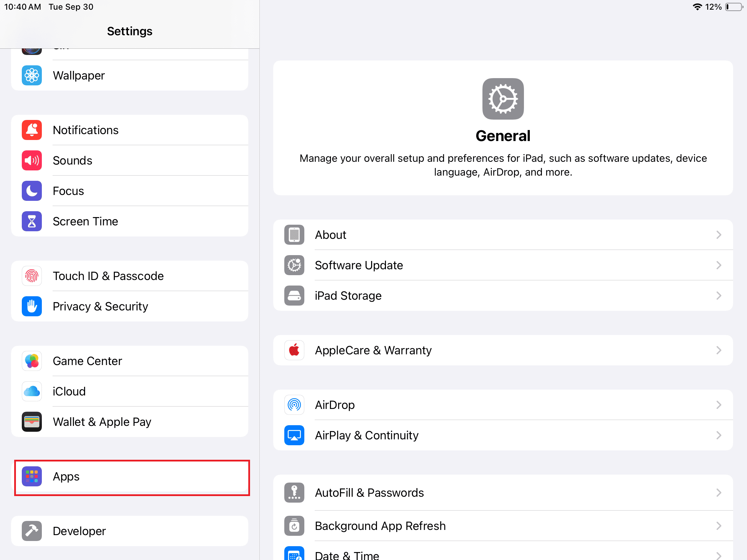This screenshot has height=560, width=747.
Task: Select iCloud in the sidebar
Action: click(69, 391)
